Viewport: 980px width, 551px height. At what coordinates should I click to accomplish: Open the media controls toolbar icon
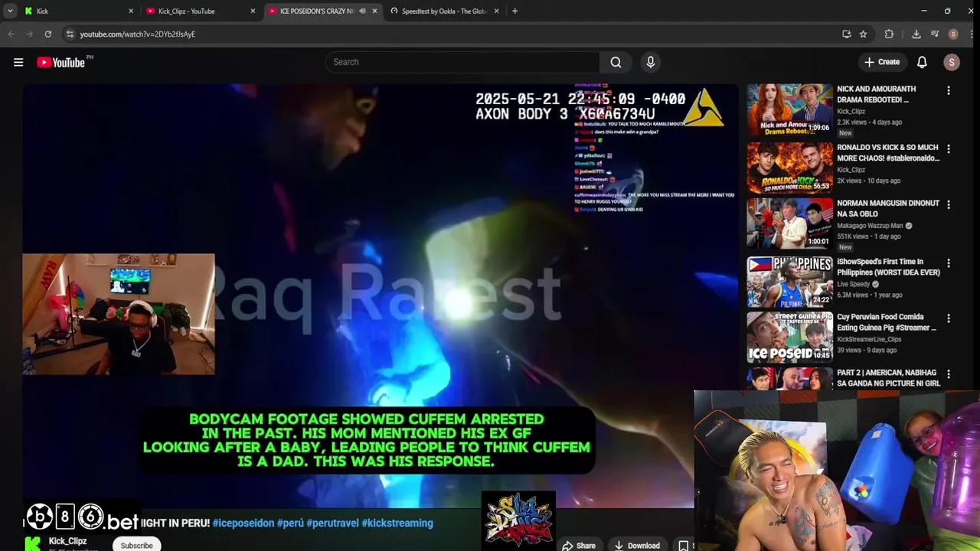coord(935,34)
